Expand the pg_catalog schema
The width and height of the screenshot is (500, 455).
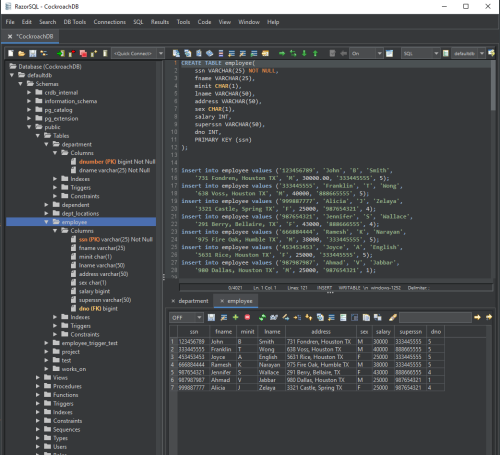point(29,110)
